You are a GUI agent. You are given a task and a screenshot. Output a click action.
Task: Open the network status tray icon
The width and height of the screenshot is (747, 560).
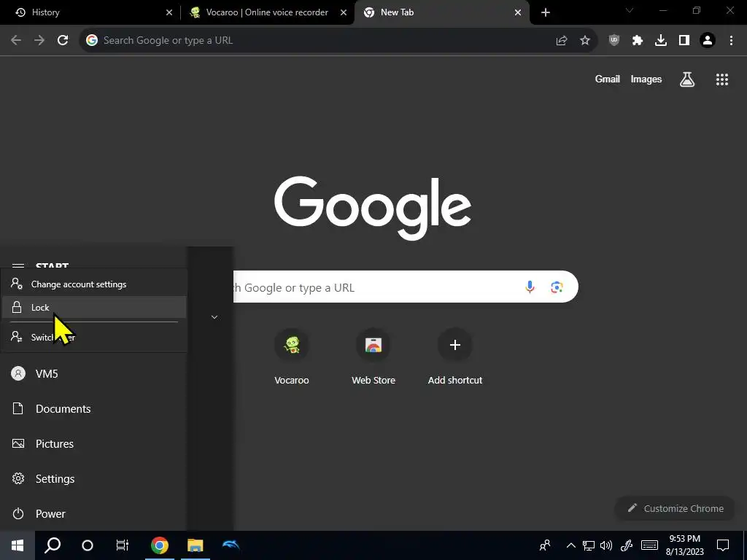[x=589, y=545]
